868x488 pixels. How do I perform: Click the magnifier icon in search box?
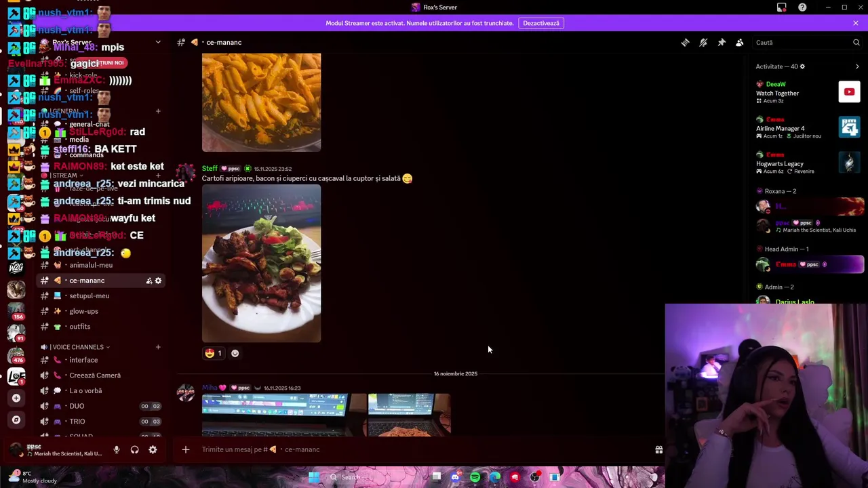[x=856, y=42]
